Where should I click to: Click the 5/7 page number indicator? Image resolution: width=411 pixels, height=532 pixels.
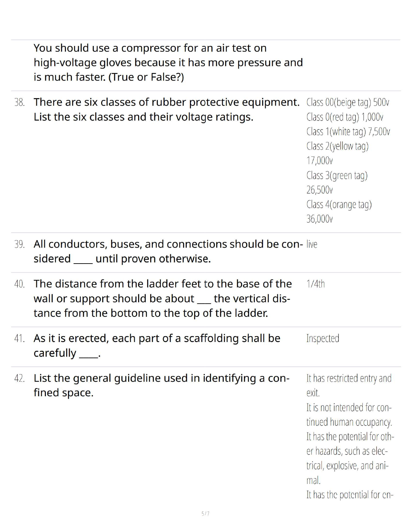(x=205, y=514)
